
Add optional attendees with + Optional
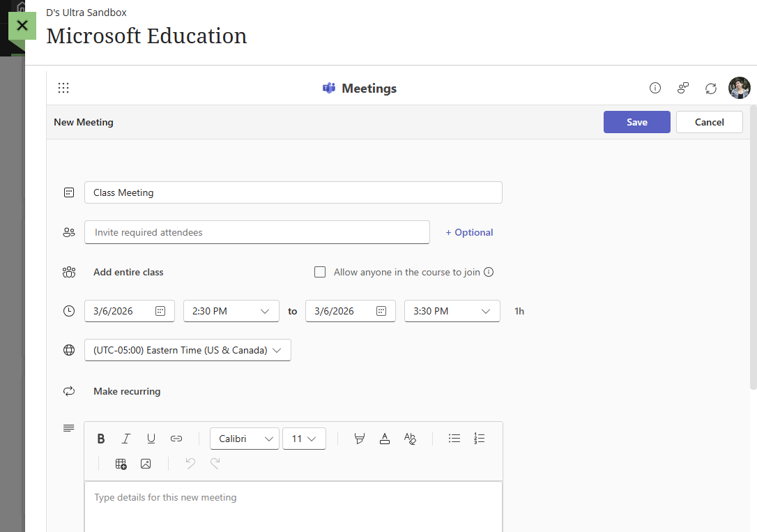(469, 232)
